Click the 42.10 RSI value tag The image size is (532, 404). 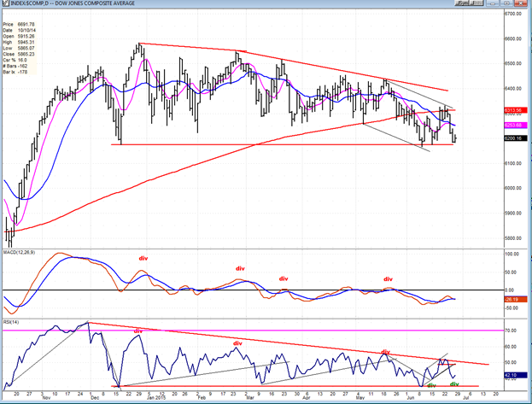click(x=512, y=373)
